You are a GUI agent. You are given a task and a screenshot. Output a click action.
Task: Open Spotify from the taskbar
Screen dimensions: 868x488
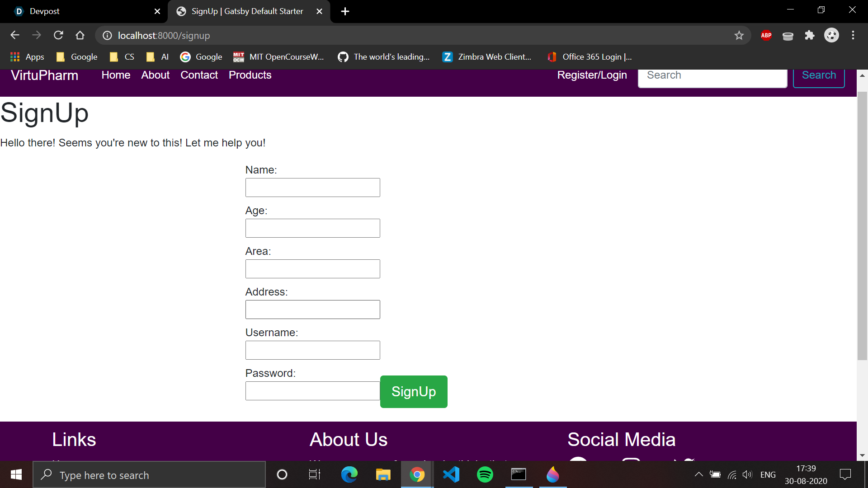coord(485,474)
